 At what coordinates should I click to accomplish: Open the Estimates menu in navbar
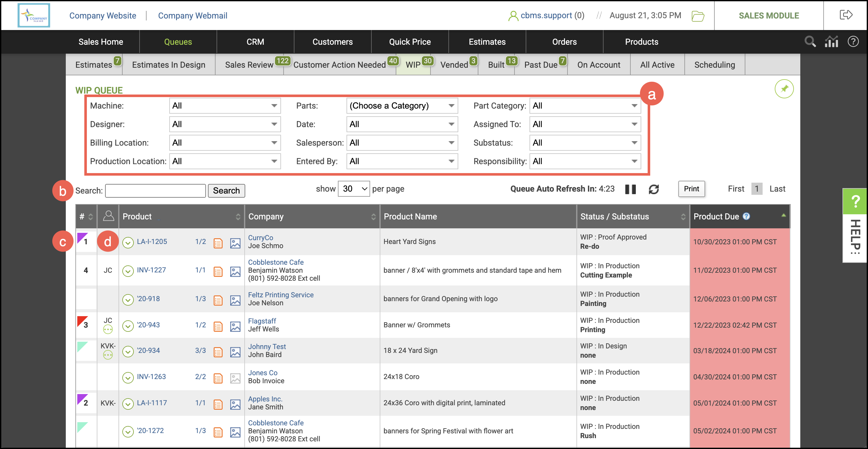[487, 42]
